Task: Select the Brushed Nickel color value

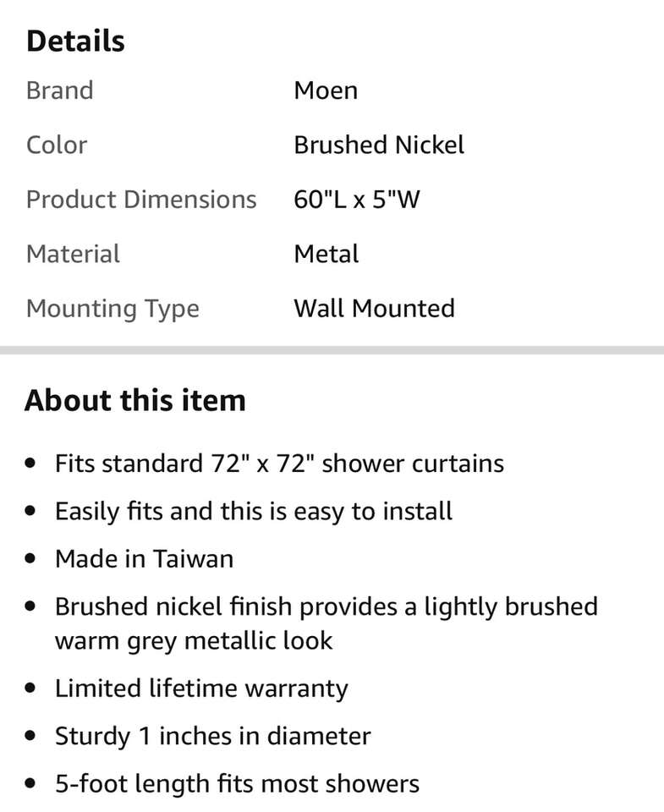Action: click(379, 145)
